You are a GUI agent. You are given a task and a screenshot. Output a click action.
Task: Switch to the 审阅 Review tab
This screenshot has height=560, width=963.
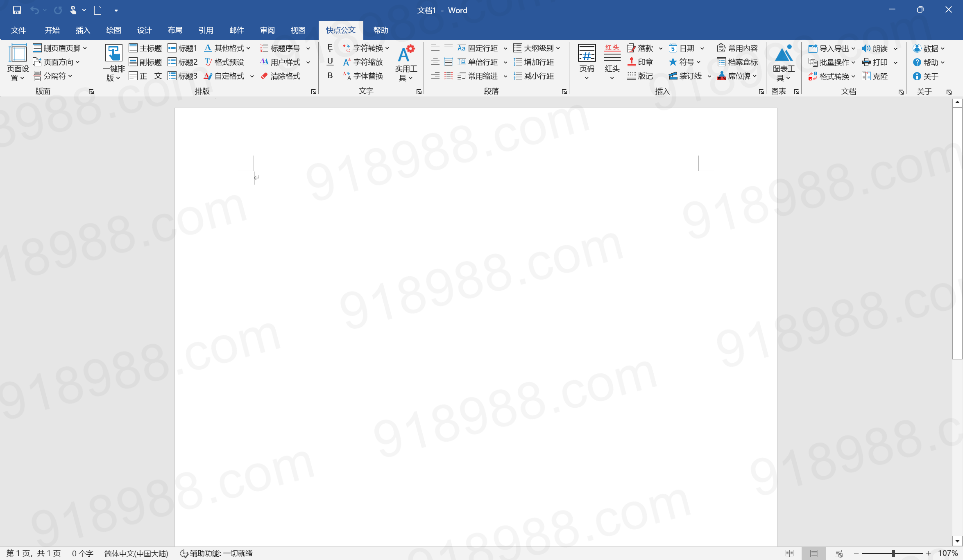[x=267, y=30]
